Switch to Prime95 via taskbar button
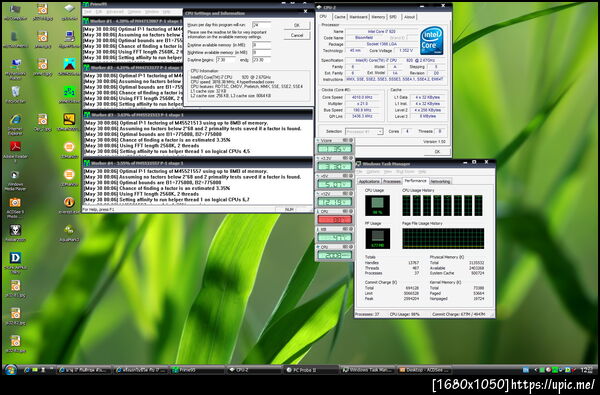Image resolution: width=600 pixels, height=395 pixels. 197,370
